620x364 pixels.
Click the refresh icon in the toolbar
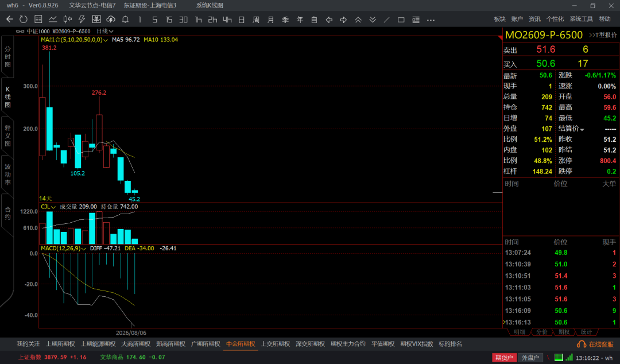point(24,20)
